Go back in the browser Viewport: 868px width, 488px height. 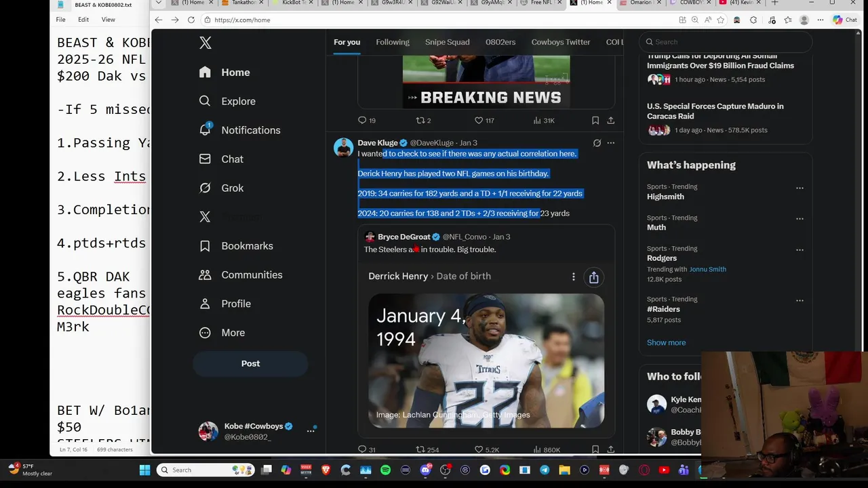[158, 20]
